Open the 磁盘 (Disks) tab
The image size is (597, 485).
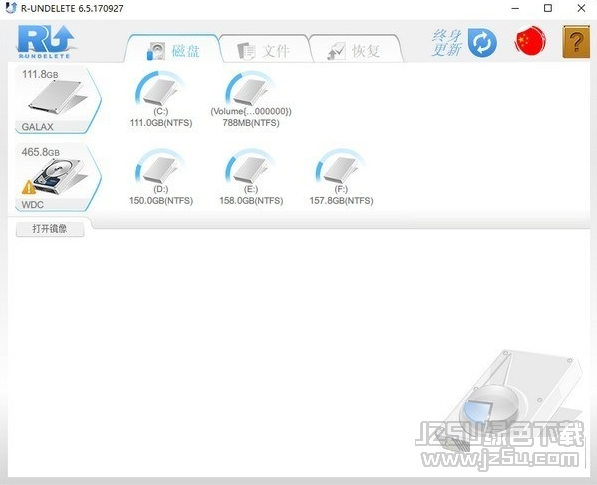point(173,49)
